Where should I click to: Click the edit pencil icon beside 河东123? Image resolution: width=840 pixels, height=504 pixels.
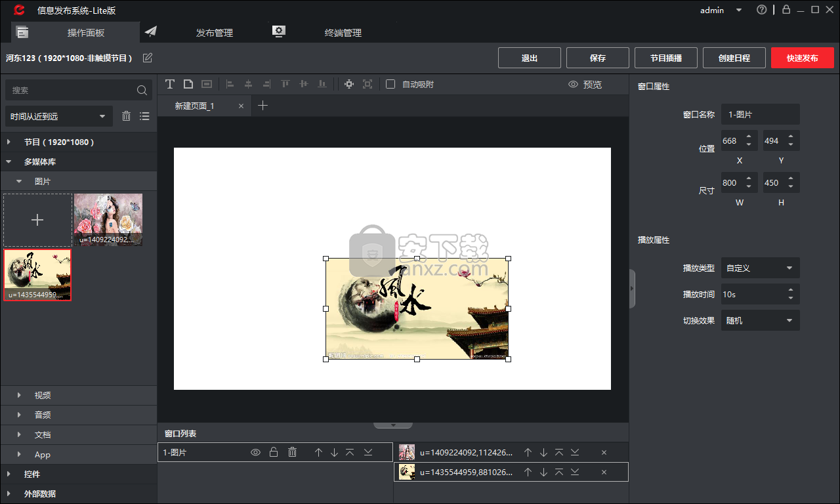coord(148,58)
